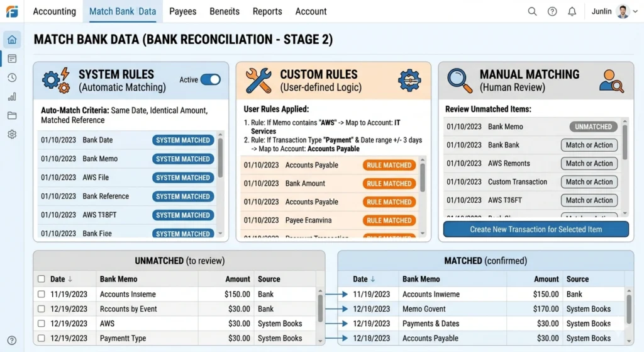Image resolution: width=644 pixels, height=352 pixels.
Task: Click the Unmatched table scrollbar thumb
Action: [320, 309]
